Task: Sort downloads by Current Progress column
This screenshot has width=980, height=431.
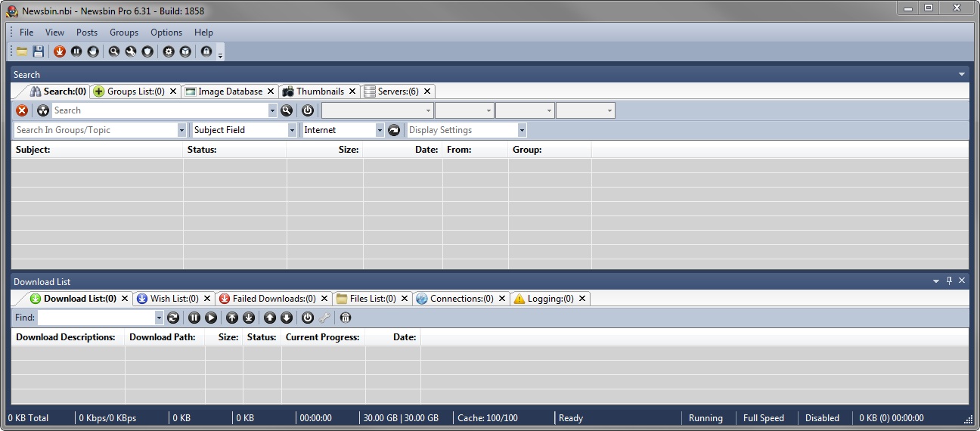Action: tap(323, 337)
